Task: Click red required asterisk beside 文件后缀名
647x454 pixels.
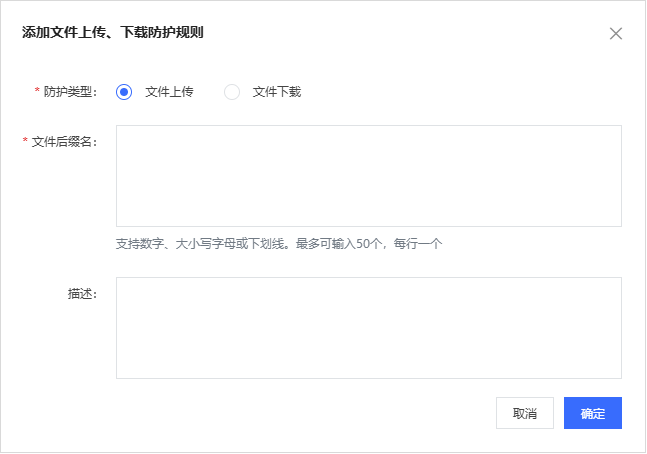Action: [x=25, y=142]
